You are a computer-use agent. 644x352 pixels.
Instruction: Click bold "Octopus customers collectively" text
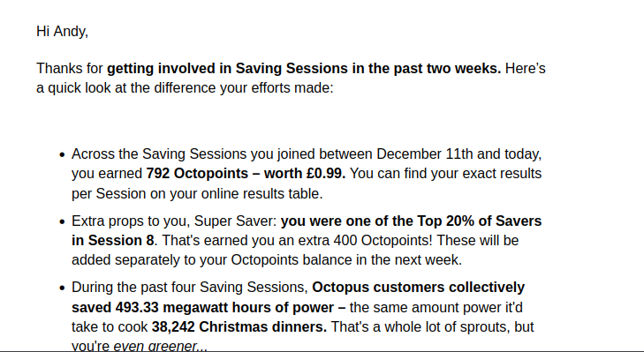418,288
